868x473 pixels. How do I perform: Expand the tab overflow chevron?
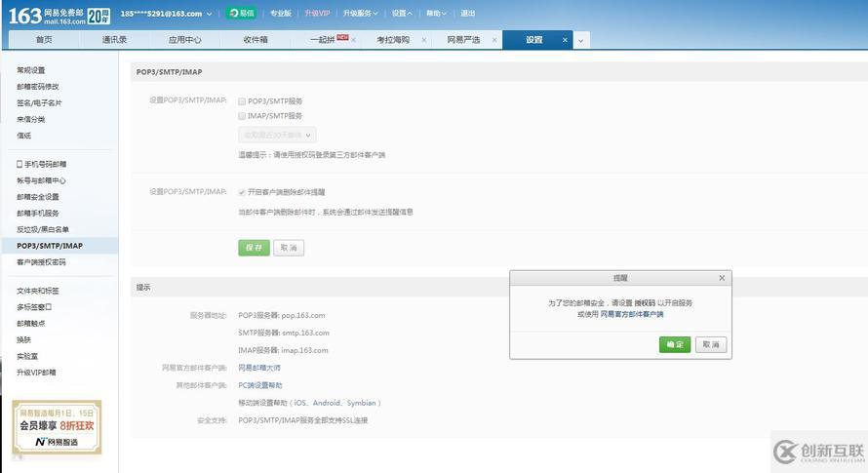pos(580,40)
